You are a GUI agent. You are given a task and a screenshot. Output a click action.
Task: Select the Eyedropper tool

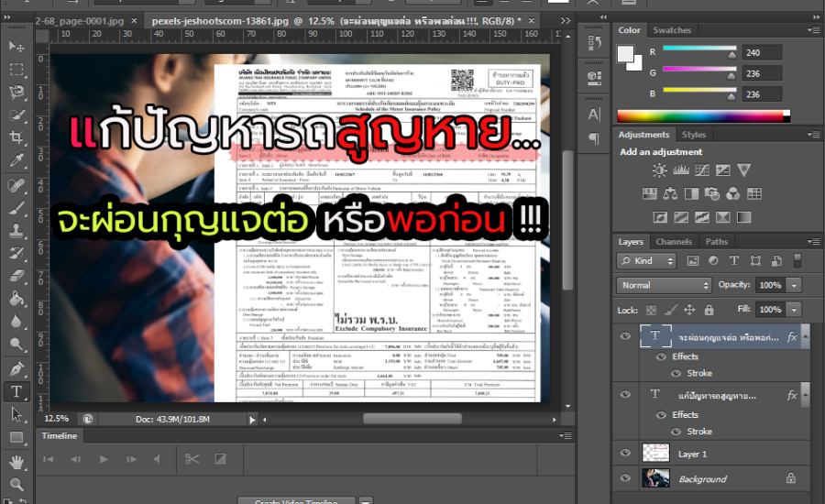16,161
